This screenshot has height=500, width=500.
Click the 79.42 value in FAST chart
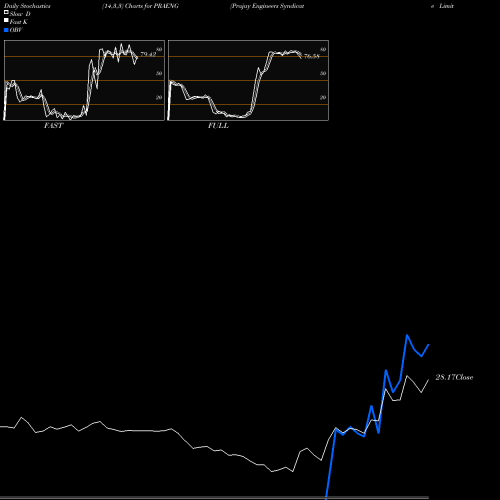pyautogui.click(x=148, y=54)
